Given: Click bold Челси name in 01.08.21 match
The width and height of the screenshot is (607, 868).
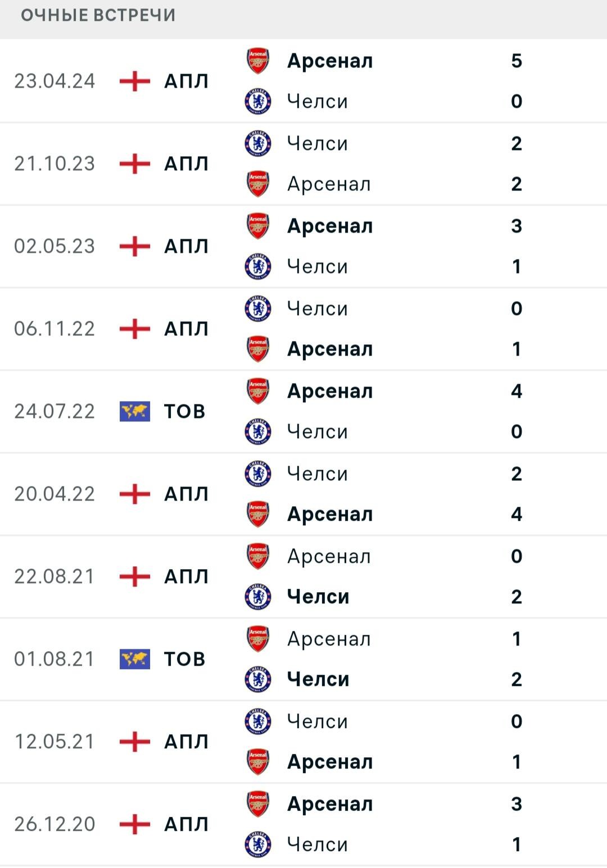Looking at the screenshot, I should pos(318,679).
